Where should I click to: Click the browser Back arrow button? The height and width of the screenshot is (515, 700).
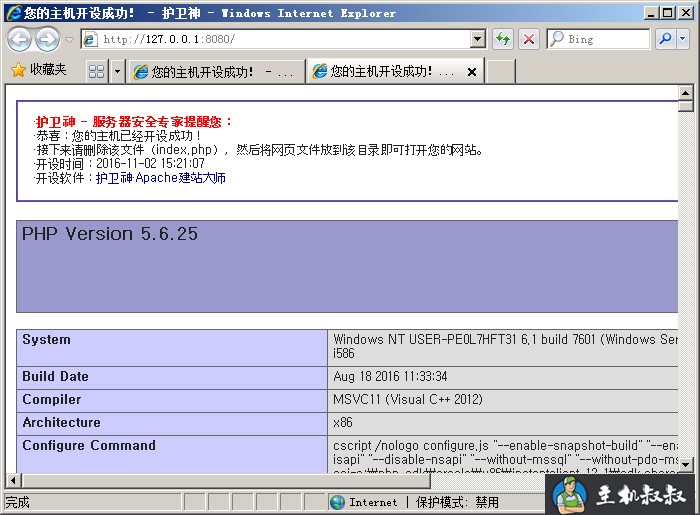pos(19,39)
